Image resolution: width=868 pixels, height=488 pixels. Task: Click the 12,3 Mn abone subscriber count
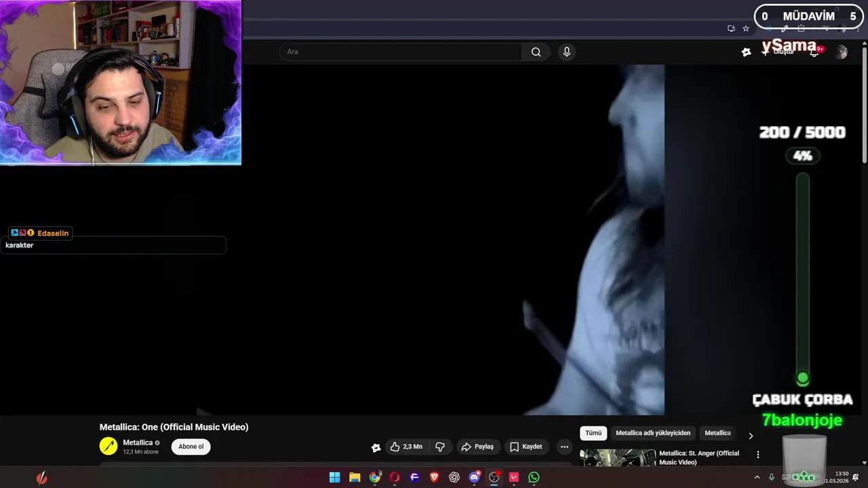(140, 452)
